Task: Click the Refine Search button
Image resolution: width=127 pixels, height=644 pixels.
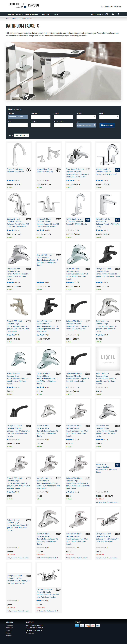Action: [107, 125]
